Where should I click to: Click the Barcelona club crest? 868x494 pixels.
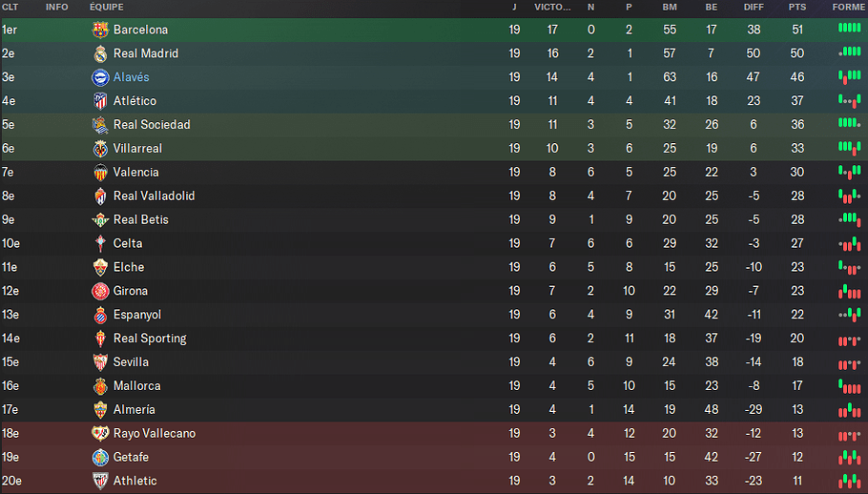(x=100, y=30)
